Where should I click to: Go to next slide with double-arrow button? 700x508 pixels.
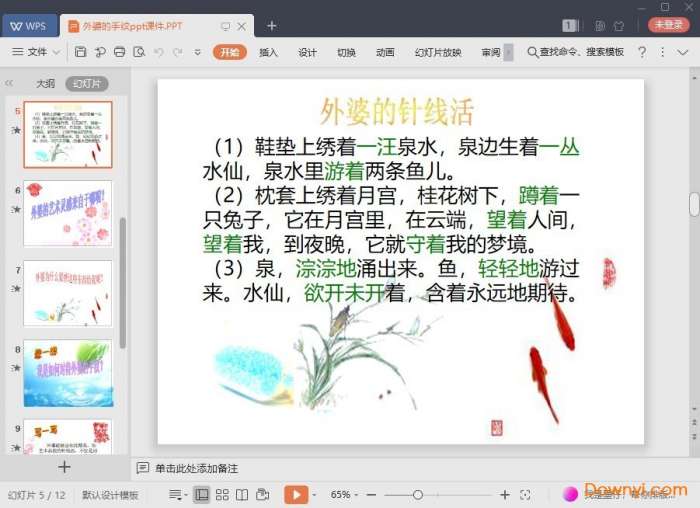pyautogui.click(x=694, y=436)
